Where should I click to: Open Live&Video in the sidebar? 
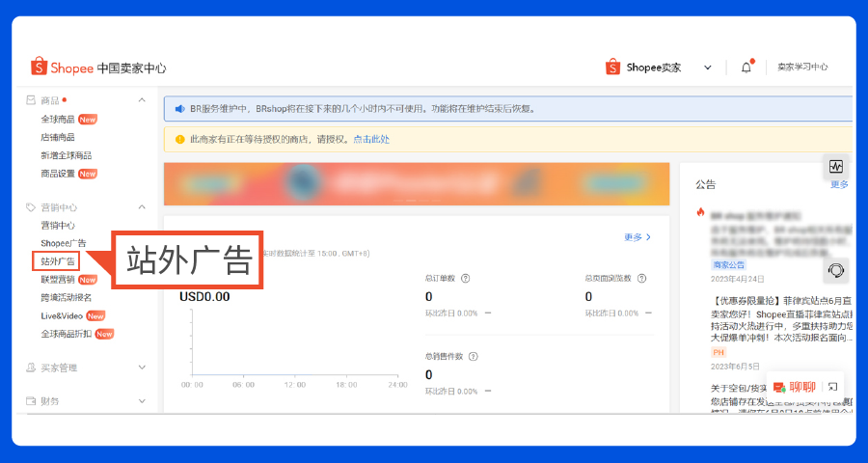click(62, 316)
